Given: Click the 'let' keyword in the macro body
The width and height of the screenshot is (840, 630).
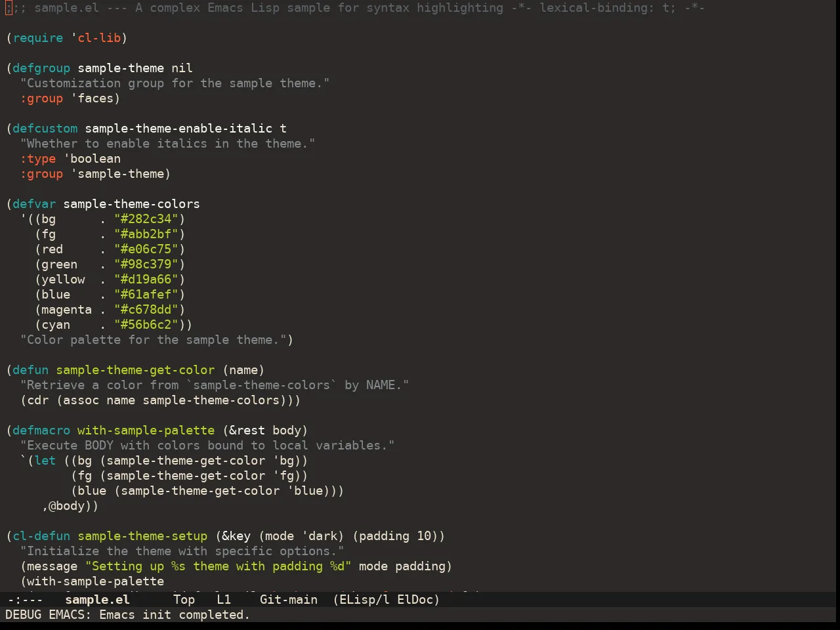Looking at the screenshot, I should (45, 461).
